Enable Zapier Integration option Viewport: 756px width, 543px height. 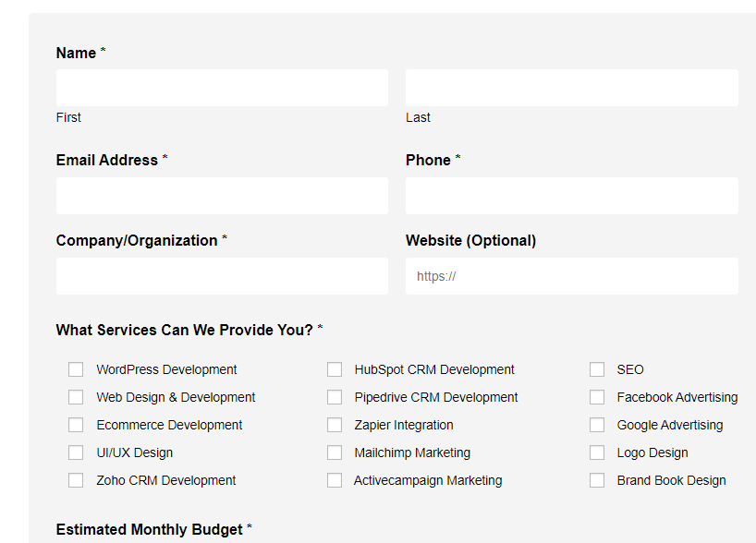click(335, 425)
